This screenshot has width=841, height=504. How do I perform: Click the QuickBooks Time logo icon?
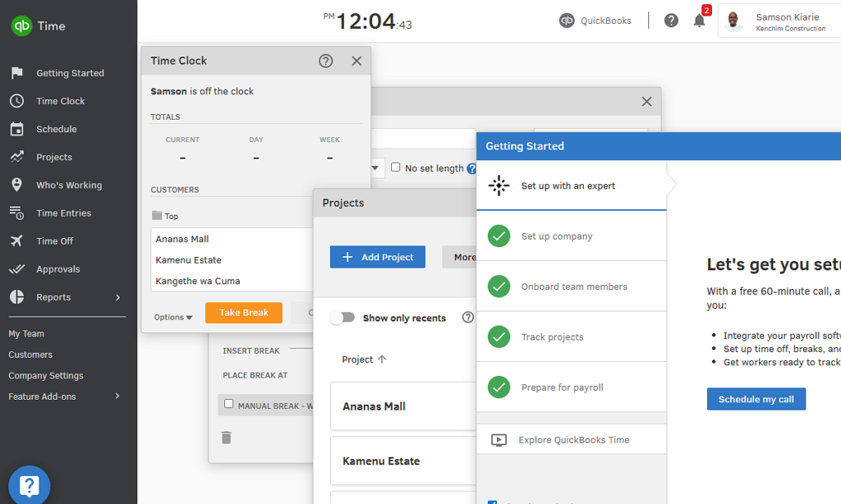[22, 25]
